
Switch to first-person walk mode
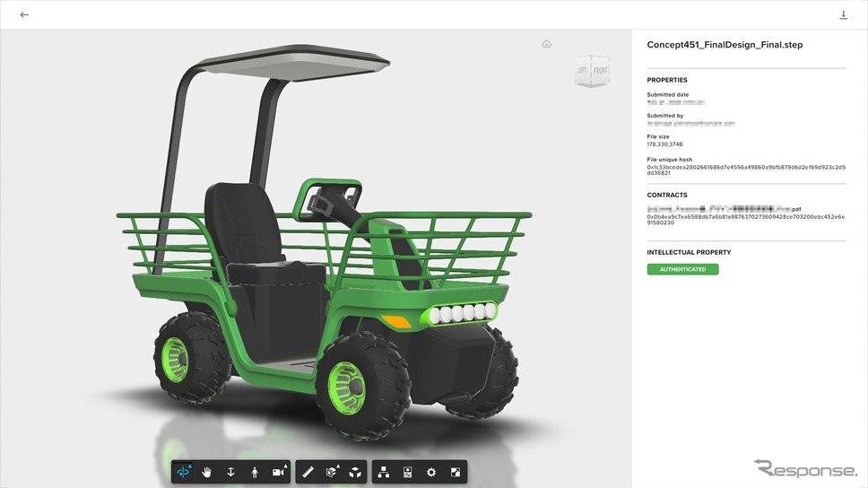[x=254, y=472]
